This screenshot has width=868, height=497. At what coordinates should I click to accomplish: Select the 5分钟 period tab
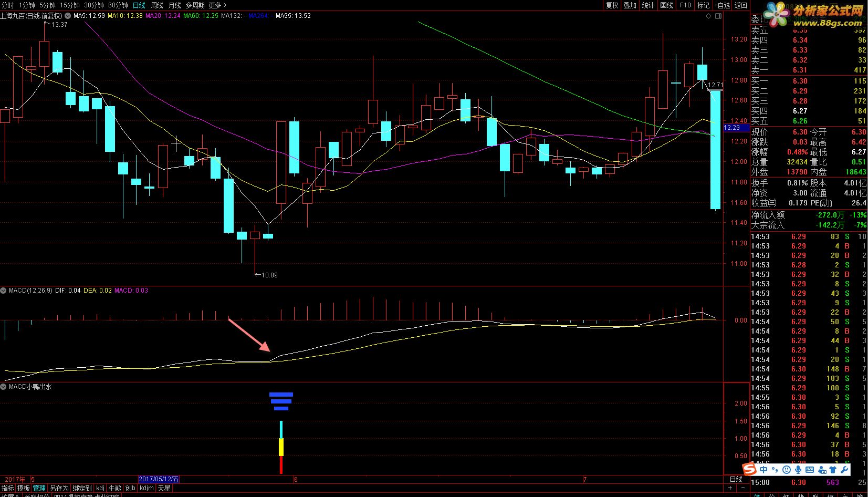point(47,5)
